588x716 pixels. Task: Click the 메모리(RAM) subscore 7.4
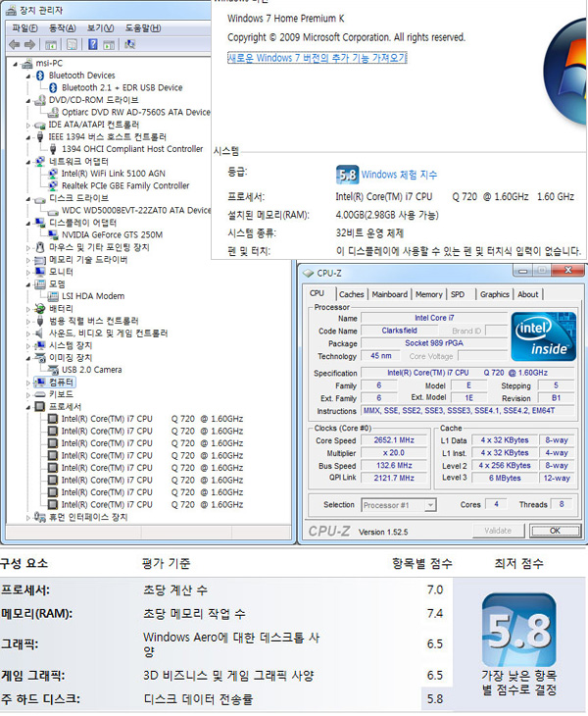click(x=435, y=613)
